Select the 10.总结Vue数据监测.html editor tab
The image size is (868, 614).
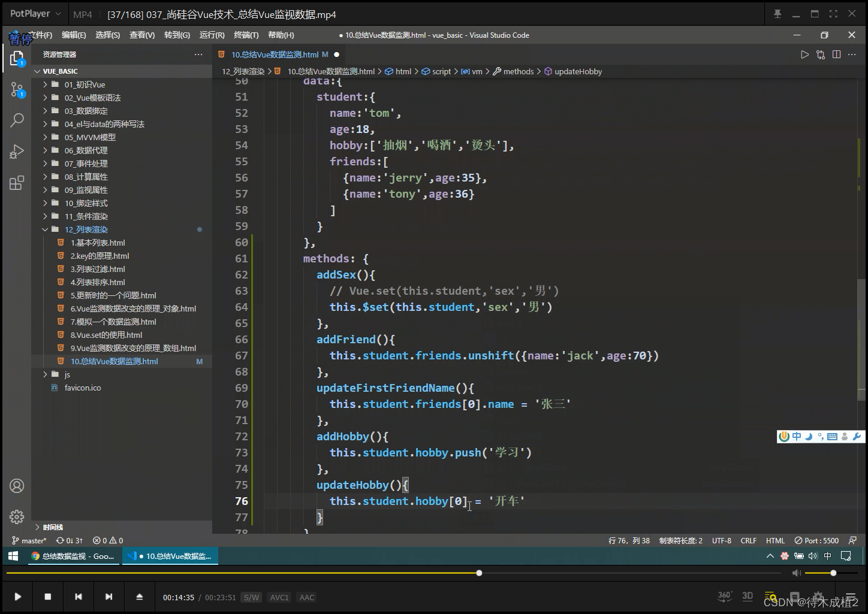pos(280,55)
